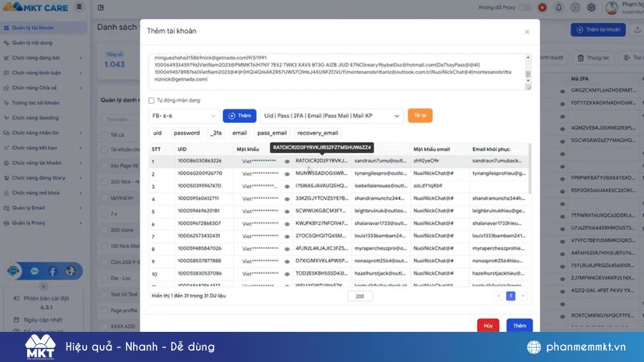The height and width of the screenshot is (362, 644).
Task: Click the page size field showing 200
Action: click(x=360, y=296)
